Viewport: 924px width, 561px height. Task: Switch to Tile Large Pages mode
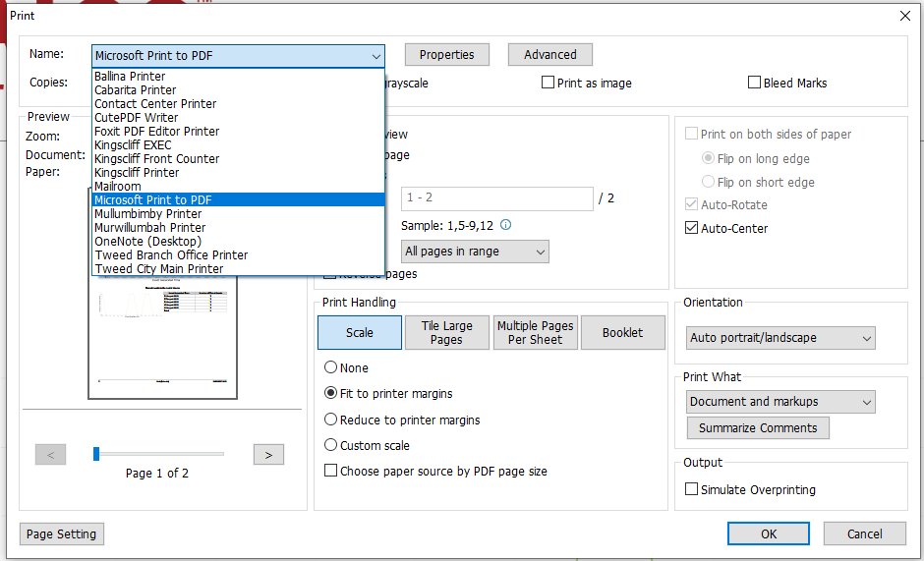click(446, 333)
